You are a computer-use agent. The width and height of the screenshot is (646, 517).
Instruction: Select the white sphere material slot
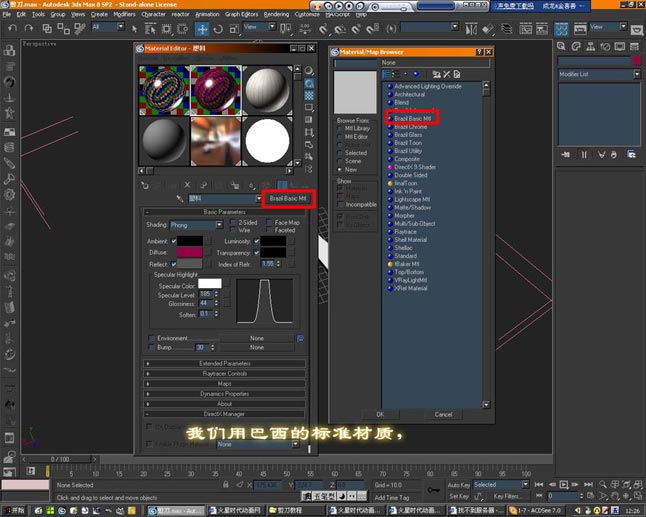coord(267,141)
